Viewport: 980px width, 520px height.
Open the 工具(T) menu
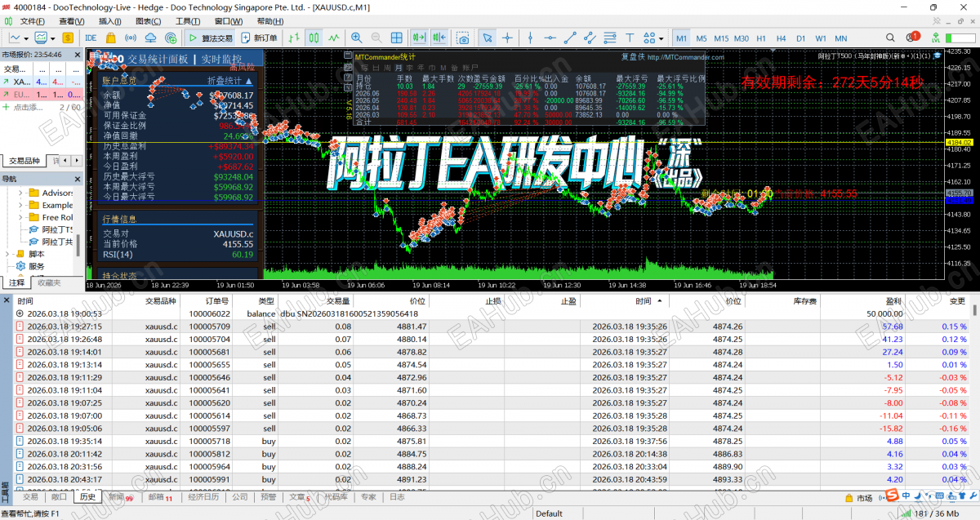[188, 21]
